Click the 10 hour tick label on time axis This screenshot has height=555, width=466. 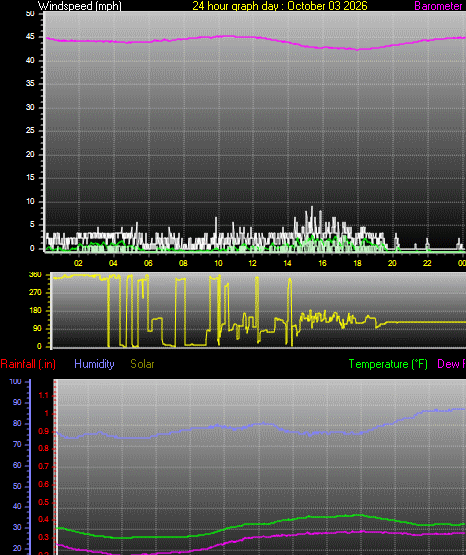click(x=218, y=263)
